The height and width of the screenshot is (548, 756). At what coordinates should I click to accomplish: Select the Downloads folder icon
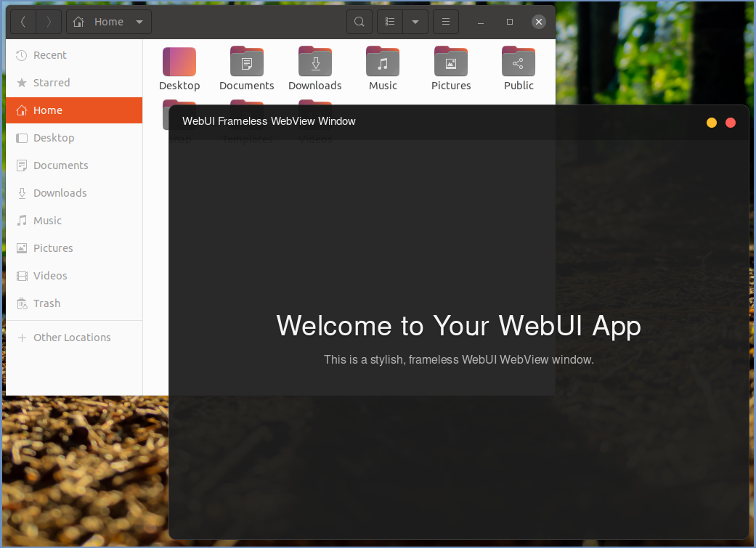(315, 62)
